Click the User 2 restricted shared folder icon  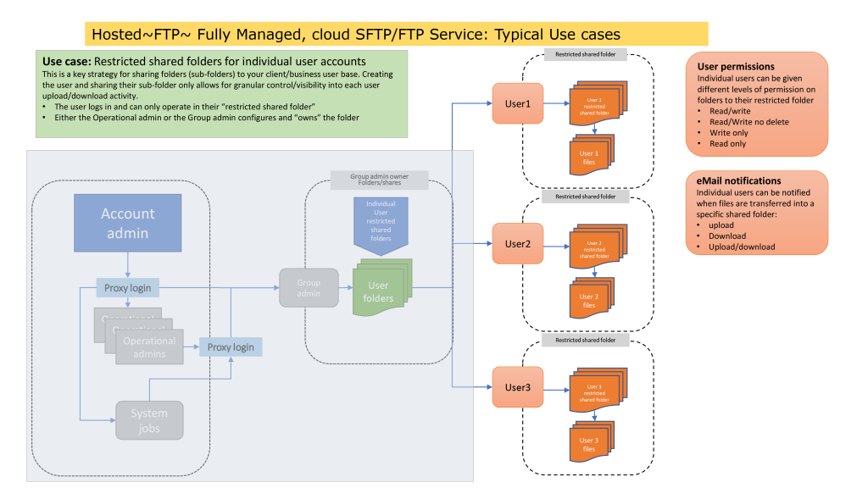(598, 247)
